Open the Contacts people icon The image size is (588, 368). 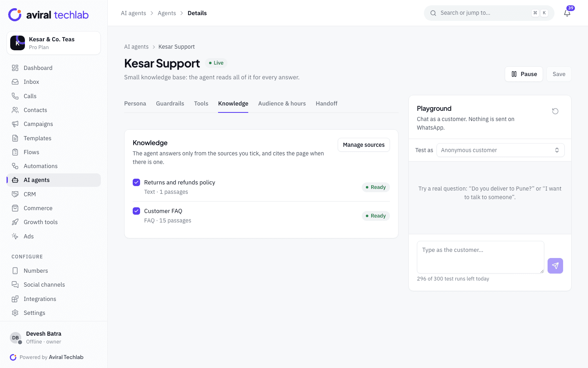point(15,110)
